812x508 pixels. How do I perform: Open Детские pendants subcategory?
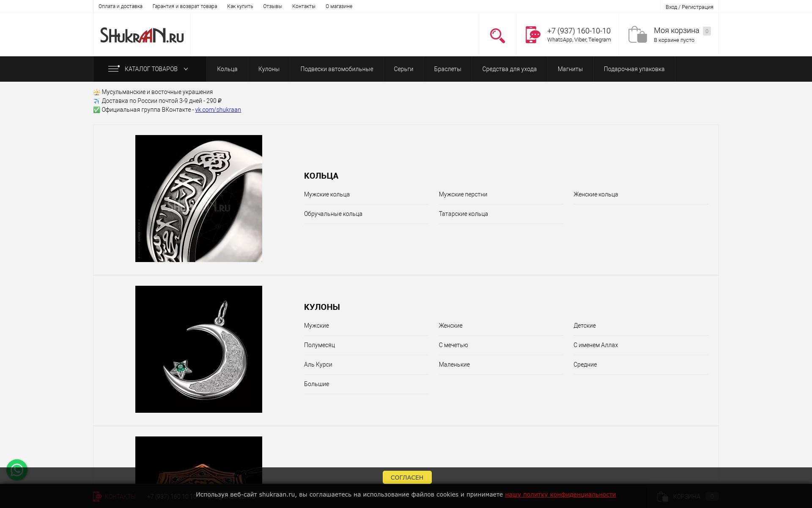click(x=584, y=326)
